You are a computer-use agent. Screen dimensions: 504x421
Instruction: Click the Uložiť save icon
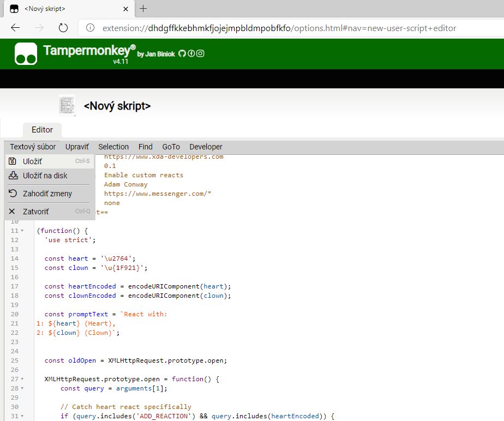(x=12, y=161)
